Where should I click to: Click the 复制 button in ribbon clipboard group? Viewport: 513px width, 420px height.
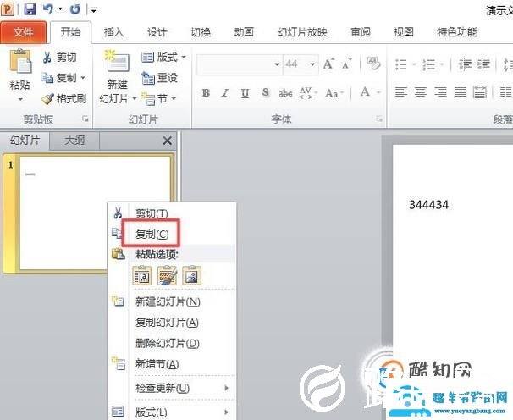tap(59, 78)
